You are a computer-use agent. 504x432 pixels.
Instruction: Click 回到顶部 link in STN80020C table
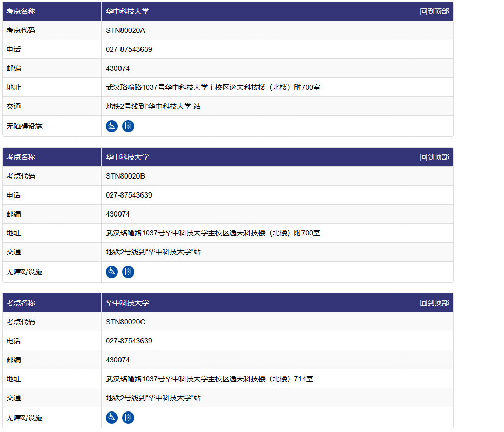434,303
